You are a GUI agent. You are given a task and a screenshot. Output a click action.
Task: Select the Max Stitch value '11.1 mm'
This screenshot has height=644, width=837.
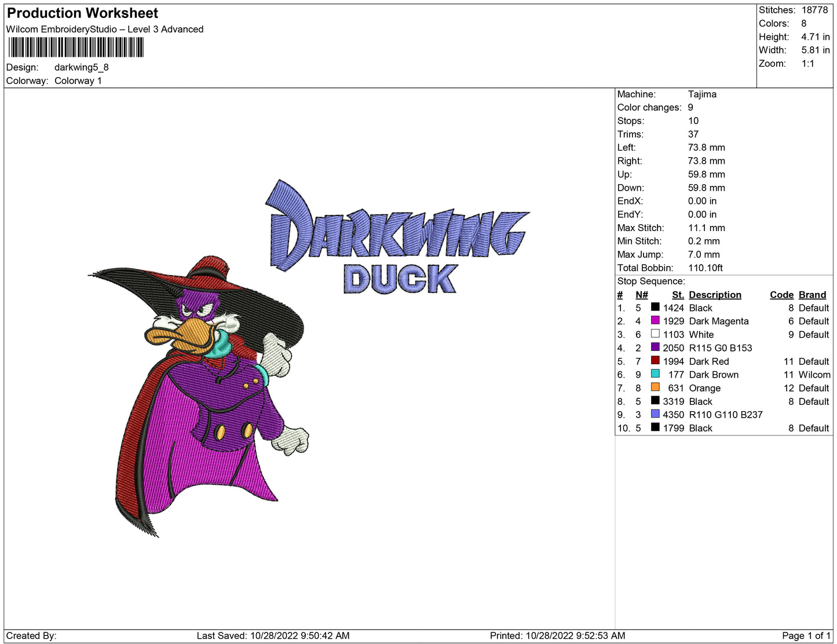pos(707,228)
